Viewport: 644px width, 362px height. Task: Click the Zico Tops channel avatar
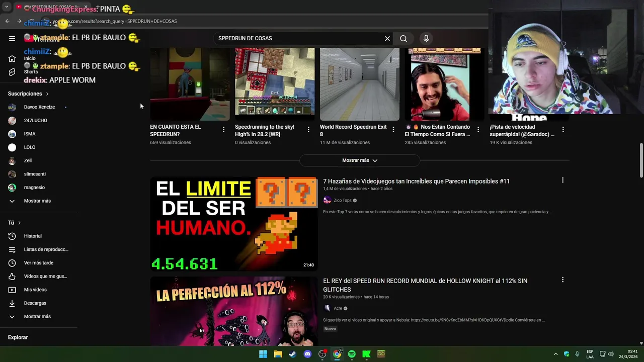coord(327,200)
